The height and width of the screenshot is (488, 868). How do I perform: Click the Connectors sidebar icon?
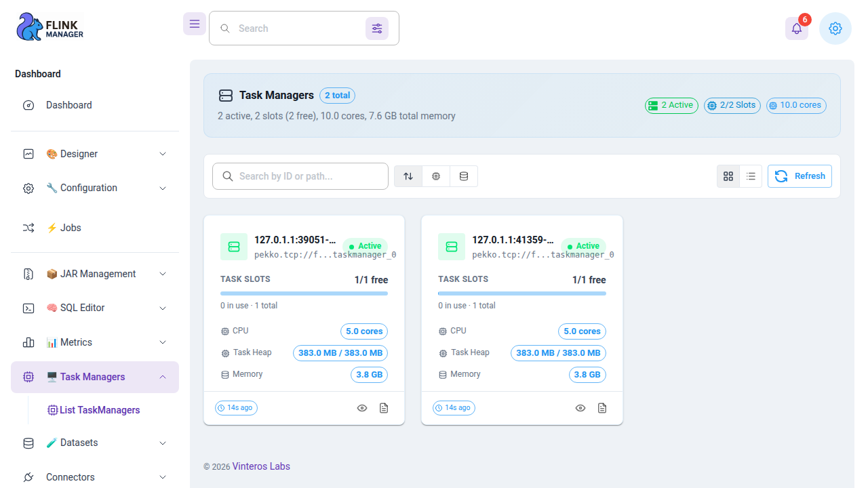pyautogui.click(x=28, y=477)
